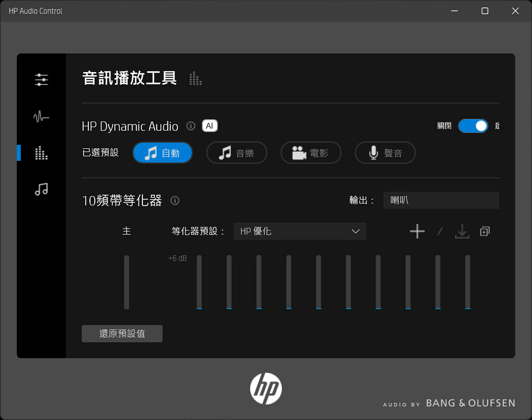Select the equalizer bars sidebar page
Viewport: 532px width, 420px height.
point(42,153)
